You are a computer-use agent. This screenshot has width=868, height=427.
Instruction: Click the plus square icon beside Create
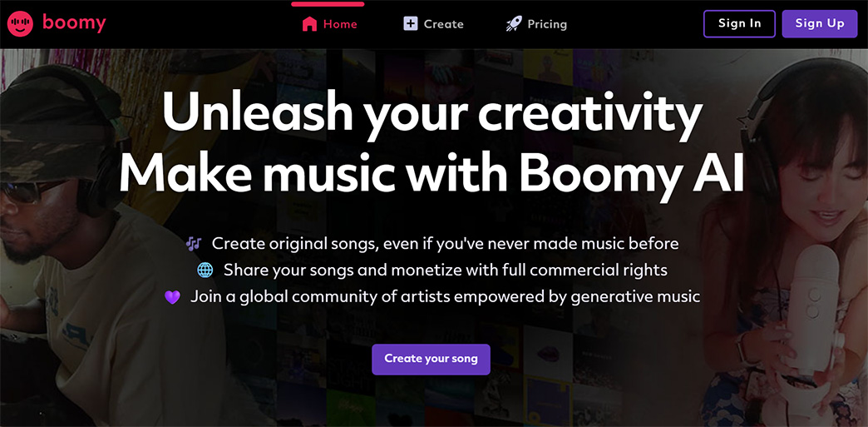[x=410, y=24]
